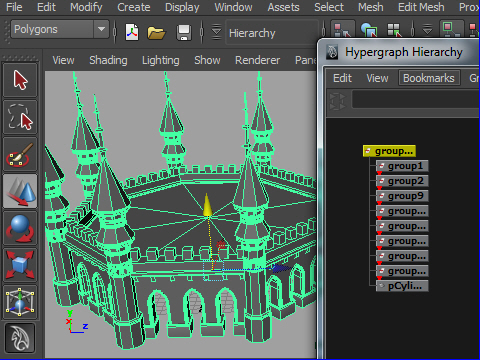This screenshot has width=480, height=360.
Task: Click the Hypergraph window title-bar Maya icon
Action: [332, 52]
